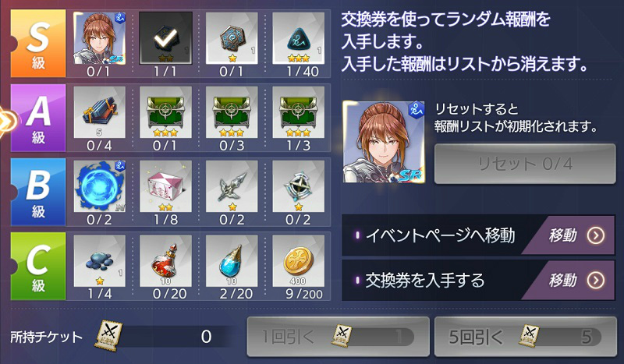Click the 5回引く draw button
The image size is (624, 364).
[525, 337]
